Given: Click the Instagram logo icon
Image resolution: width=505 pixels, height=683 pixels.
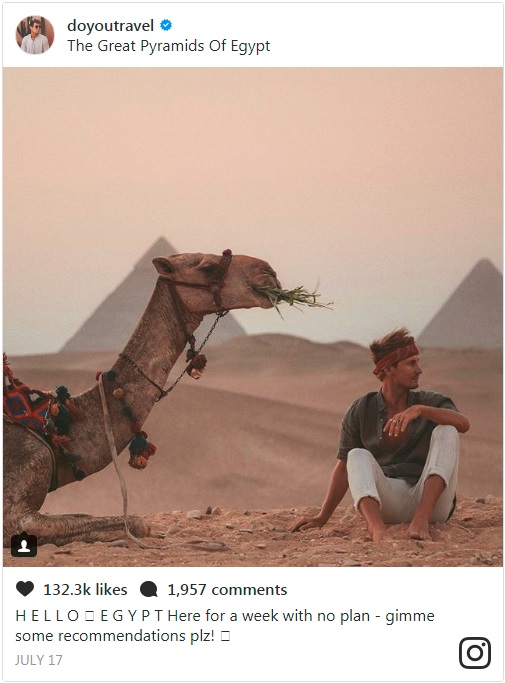Looking at the screenshot, I should click(475, 653).
